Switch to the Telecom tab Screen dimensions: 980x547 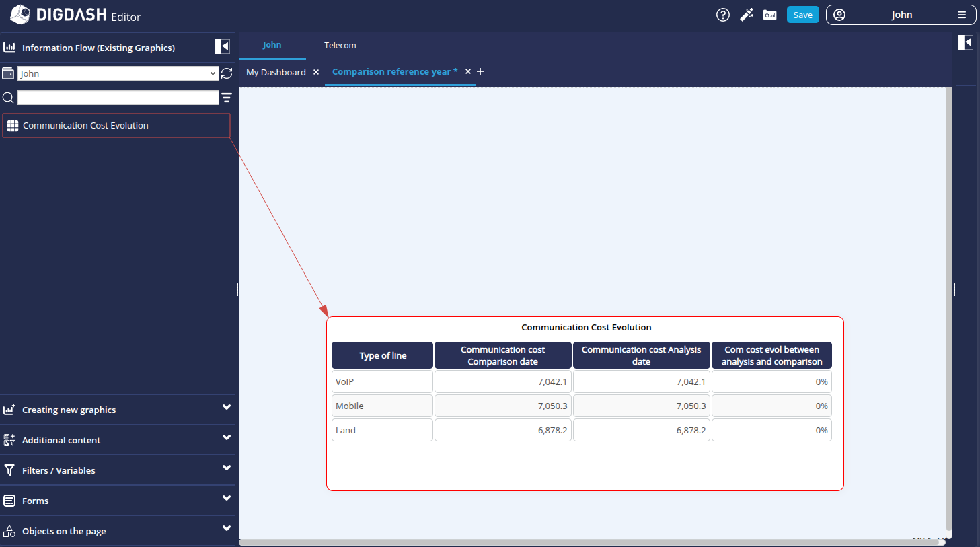[340, 46]
